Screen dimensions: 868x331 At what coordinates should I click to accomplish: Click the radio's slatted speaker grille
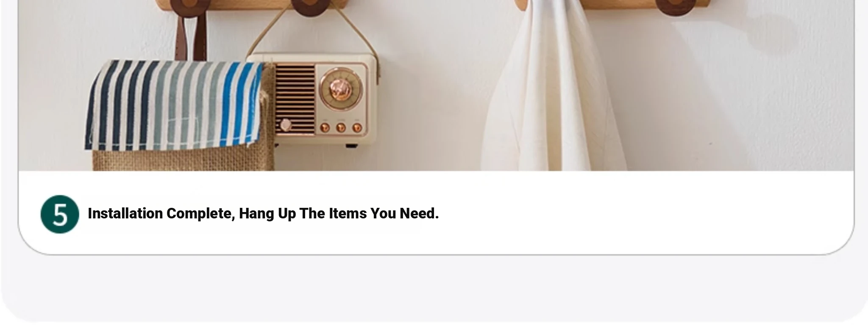[x=295, y=99]
